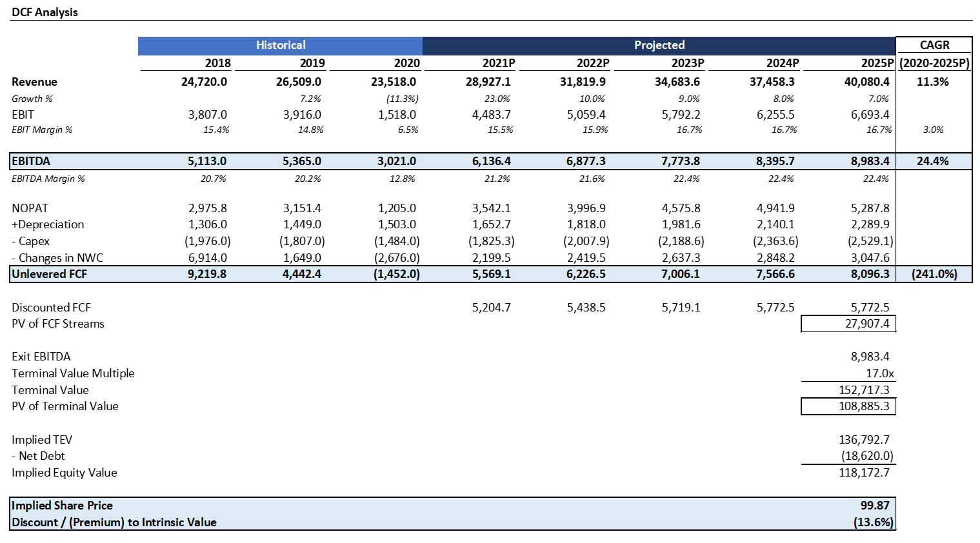Select 2024P EBITDA value 8,395.7
This screenshot has width=980, height=543.
click(x=775, y=161)
